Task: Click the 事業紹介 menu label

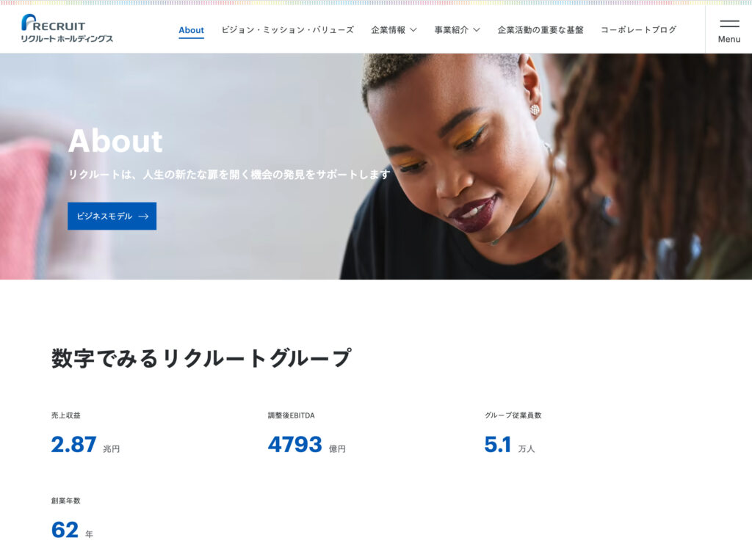Action: (452, 30)
